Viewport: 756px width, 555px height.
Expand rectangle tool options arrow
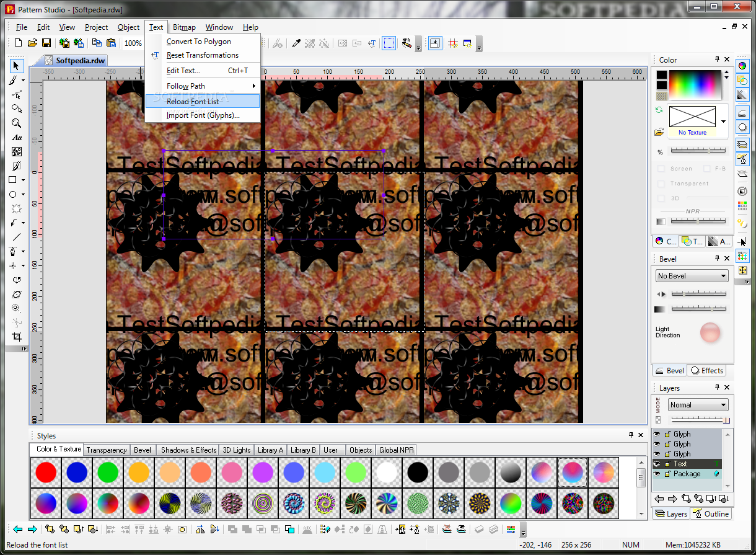[24, 180]
